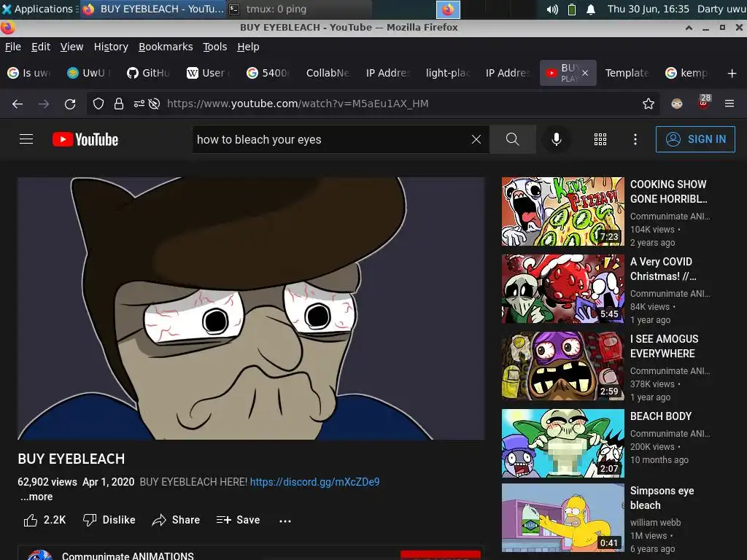
Task: Switch to tmux terminal taskbar window
Action: (x=298, y=9)
